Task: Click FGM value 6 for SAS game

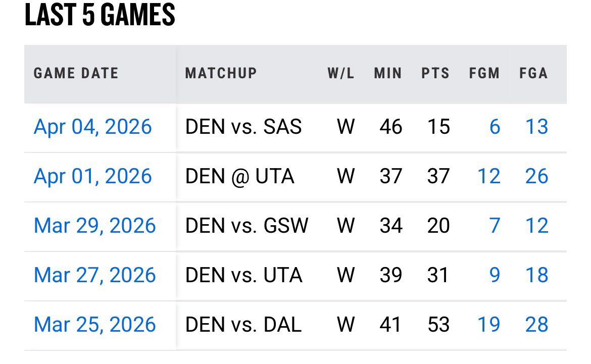Action: pos(495,127)
